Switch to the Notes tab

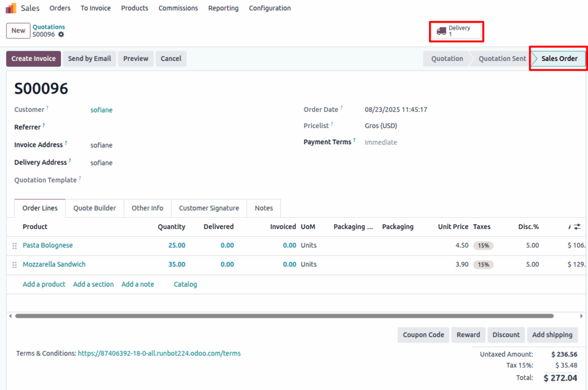(264, 208)
